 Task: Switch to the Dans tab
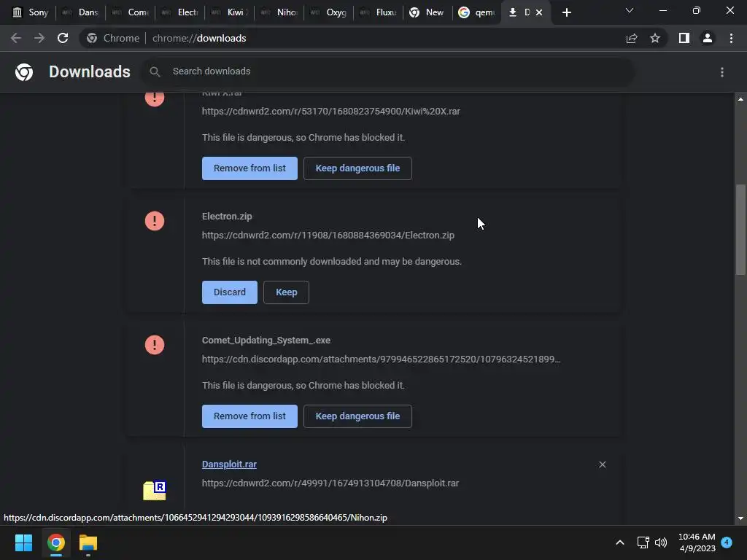[80, 12]
